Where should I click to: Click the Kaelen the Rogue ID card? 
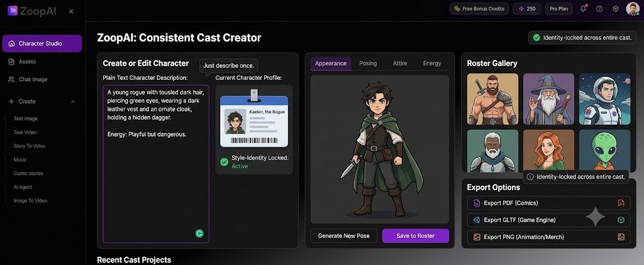point(254,121)
